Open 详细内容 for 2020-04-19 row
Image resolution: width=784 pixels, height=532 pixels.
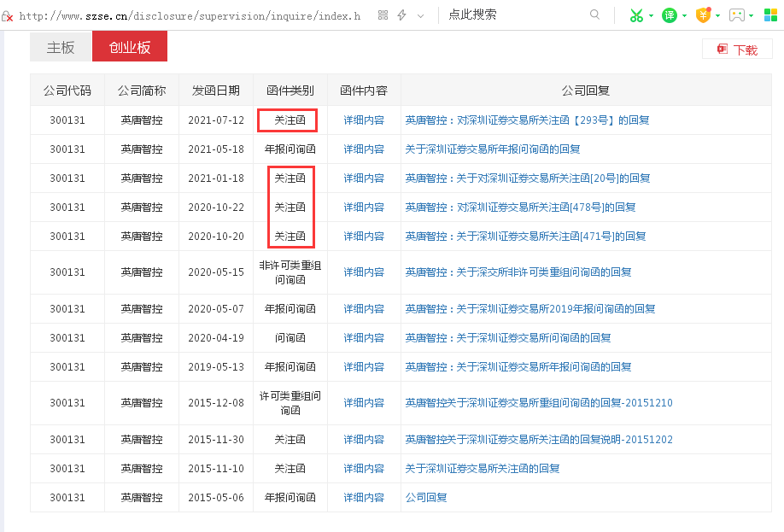[x=364, y=337]
